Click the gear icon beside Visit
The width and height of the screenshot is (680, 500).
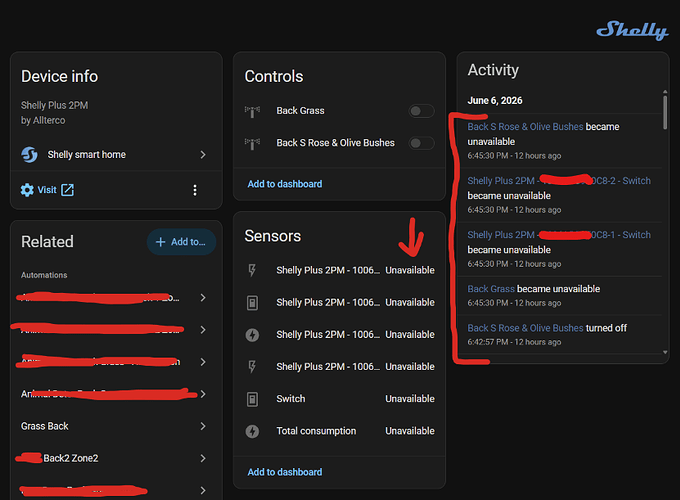pyautogui.click(x=27, y=190)
